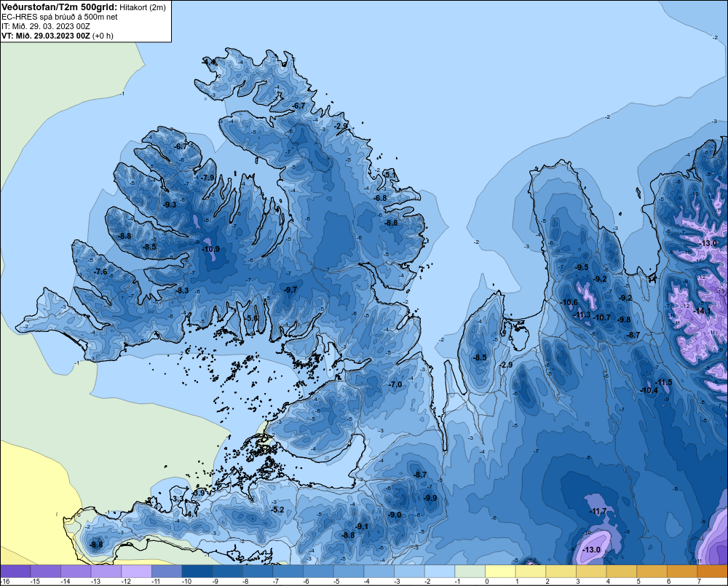Select the legend swatch between -10 and -9

click(197, 571)
